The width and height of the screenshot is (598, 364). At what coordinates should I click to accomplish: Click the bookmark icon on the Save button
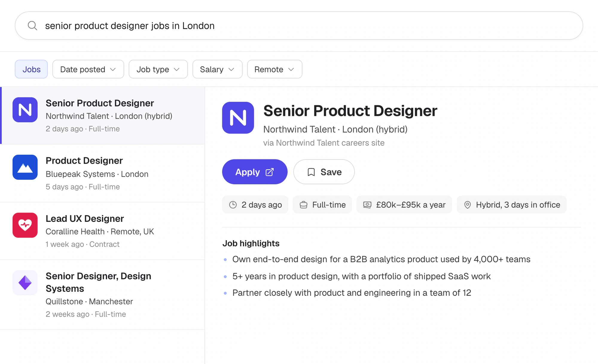[x=311, y=172]
